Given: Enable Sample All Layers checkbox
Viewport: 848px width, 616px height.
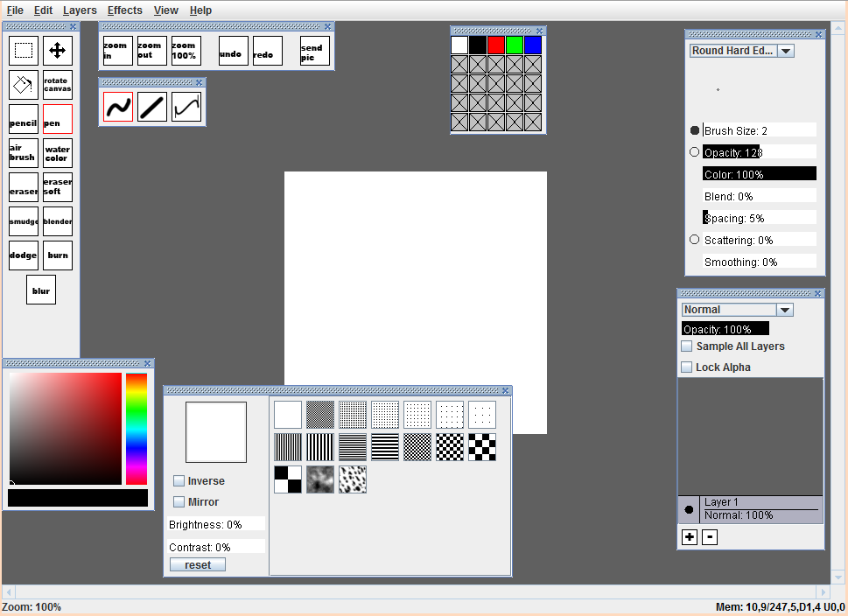Looking at the screenshot, I should 687,346.
